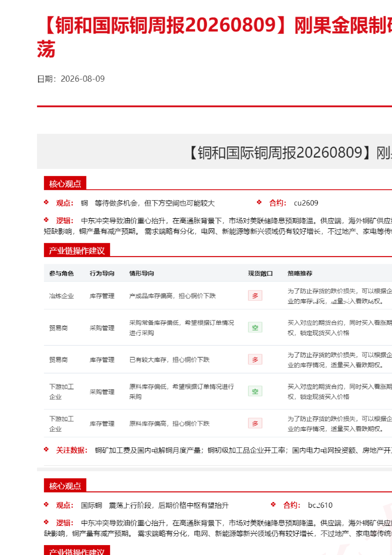
Task: Click the 多 badge in the 冶炼企业 row
Action: [x=255, y=296]
